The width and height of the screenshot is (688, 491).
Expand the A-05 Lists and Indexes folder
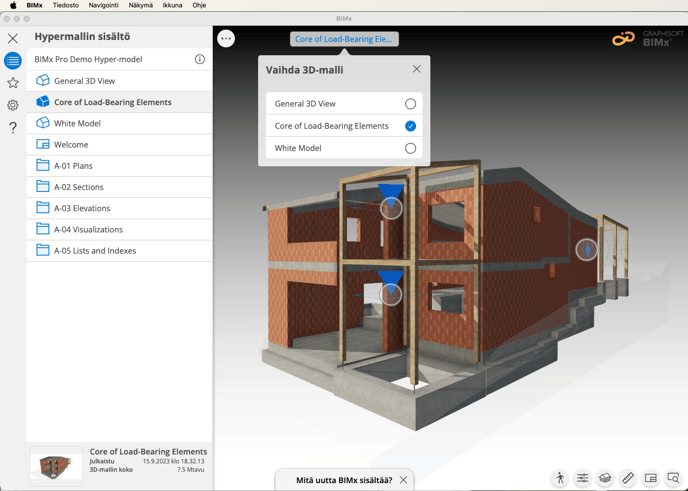[x=119, y=251]
